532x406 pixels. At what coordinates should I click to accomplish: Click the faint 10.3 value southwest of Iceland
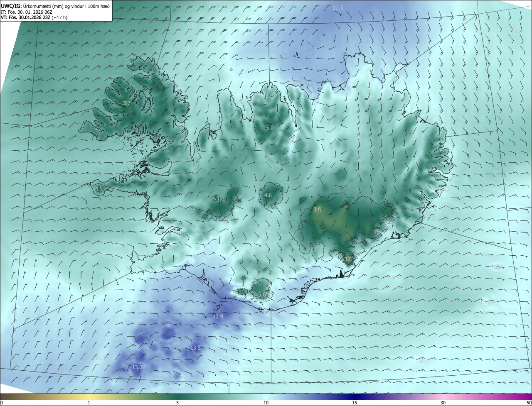pos(101,358)
